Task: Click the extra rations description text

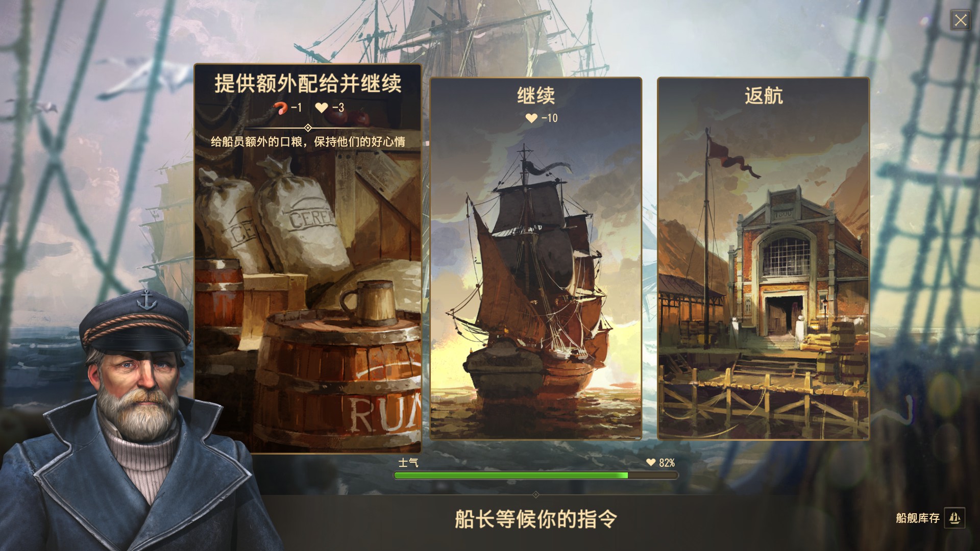Action: pyautogui.click(x=308, y=142)
